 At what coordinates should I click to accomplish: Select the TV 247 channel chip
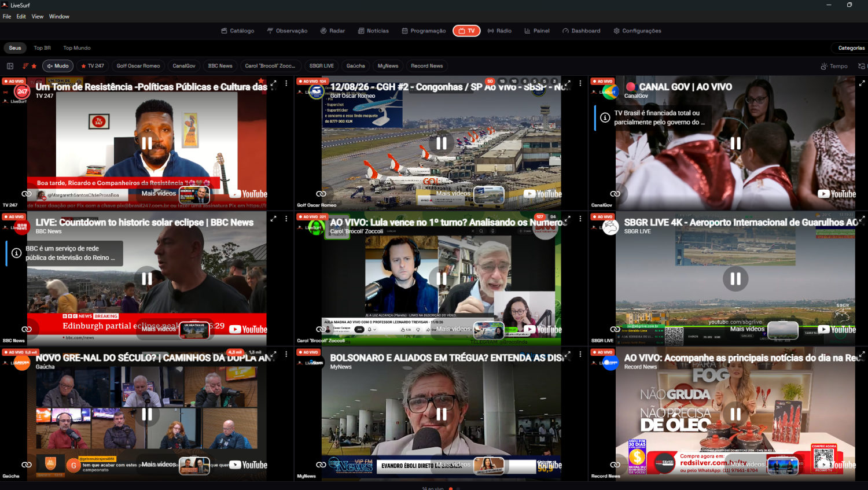[93, 66]
